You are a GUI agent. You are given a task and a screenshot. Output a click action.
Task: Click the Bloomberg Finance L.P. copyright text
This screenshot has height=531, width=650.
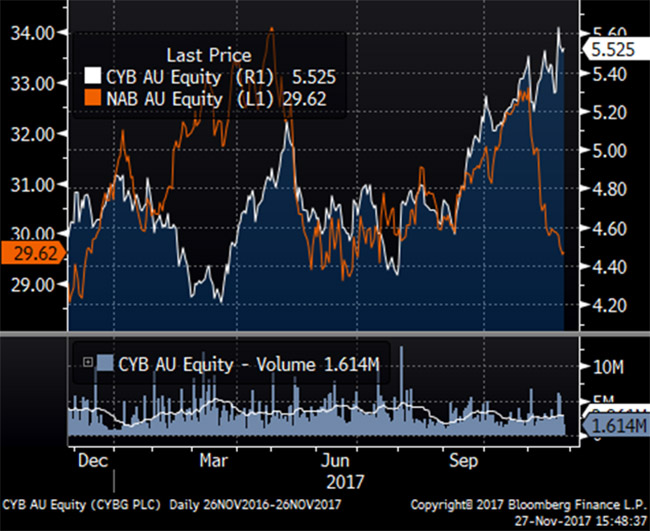tap(543, 500)
